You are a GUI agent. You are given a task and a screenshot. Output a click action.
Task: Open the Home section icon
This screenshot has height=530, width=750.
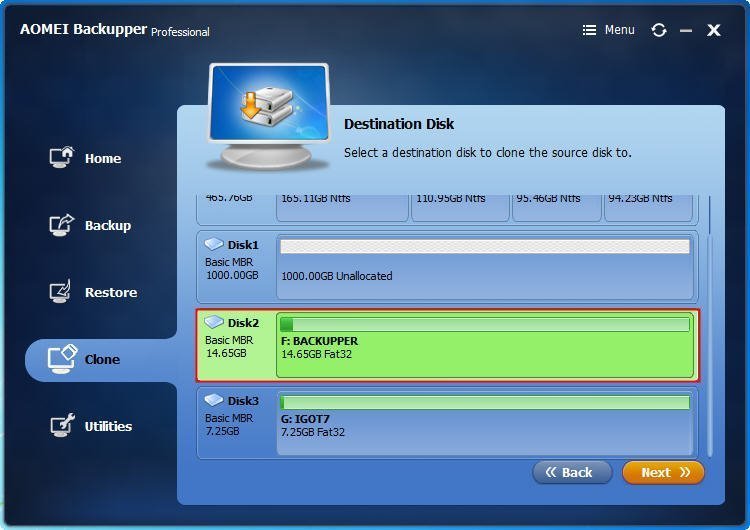pyautogui.click(x=61, y=157)
